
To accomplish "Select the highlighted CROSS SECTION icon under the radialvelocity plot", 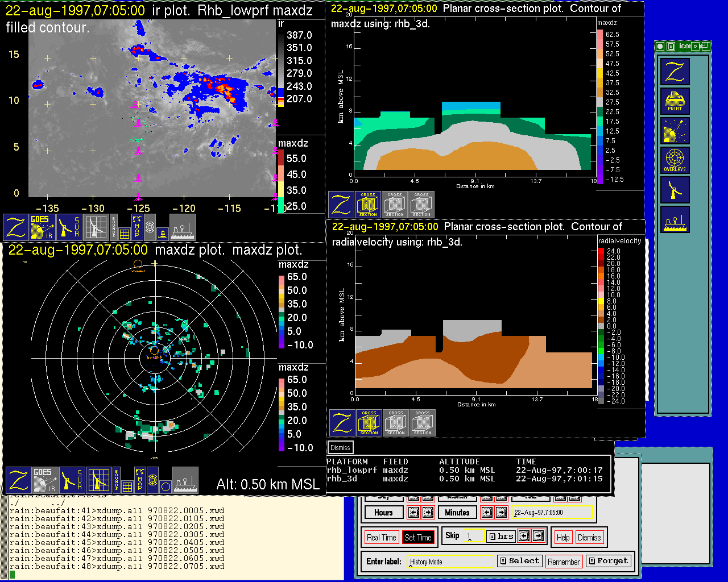I will click(x=369, y=423).
